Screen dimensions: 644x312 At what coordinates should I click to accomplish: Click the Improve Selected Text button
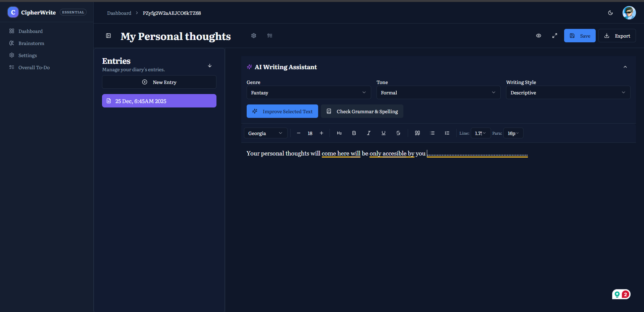282,111
